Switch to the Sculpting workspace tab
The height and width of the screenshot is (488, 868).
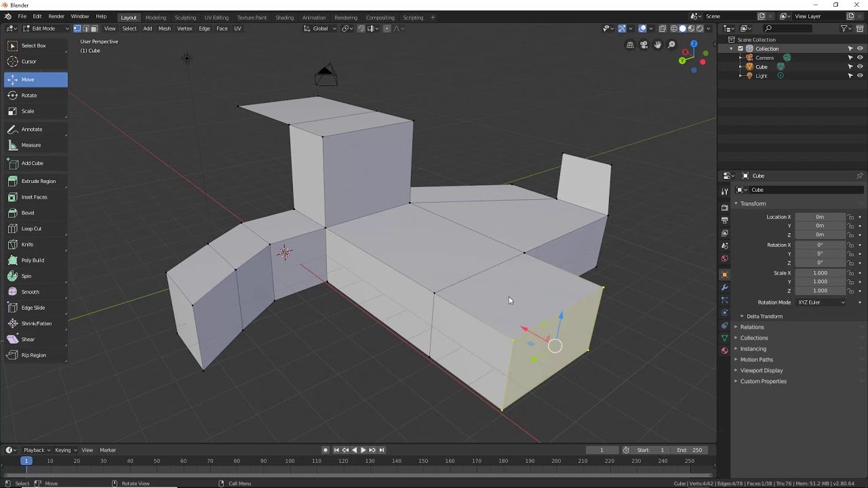point(185,18)
